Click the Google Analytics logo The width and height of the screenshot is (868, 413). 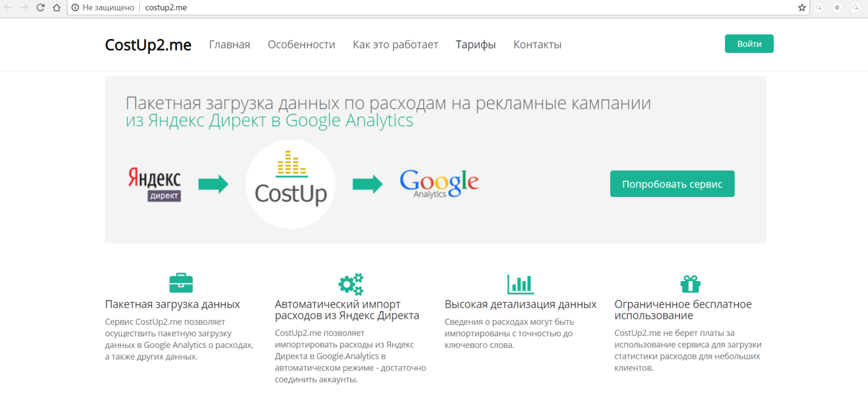(439, 184)
